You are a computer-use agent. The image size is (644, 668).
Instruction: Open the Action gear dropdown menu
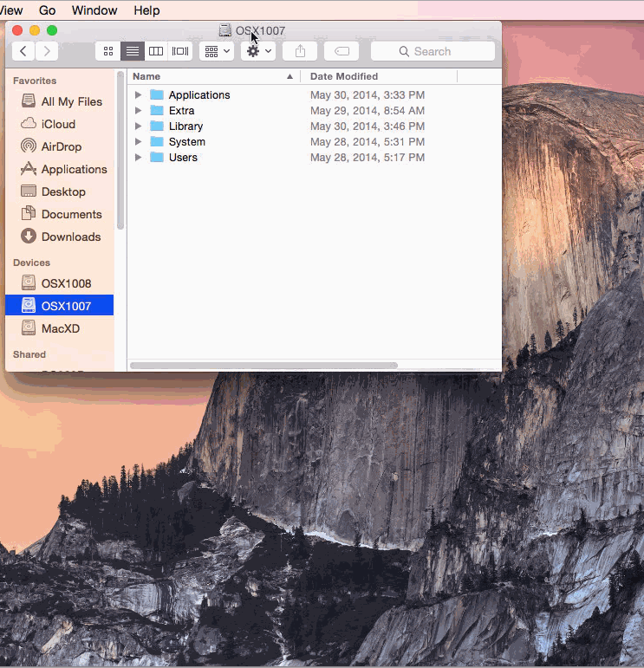257,51
